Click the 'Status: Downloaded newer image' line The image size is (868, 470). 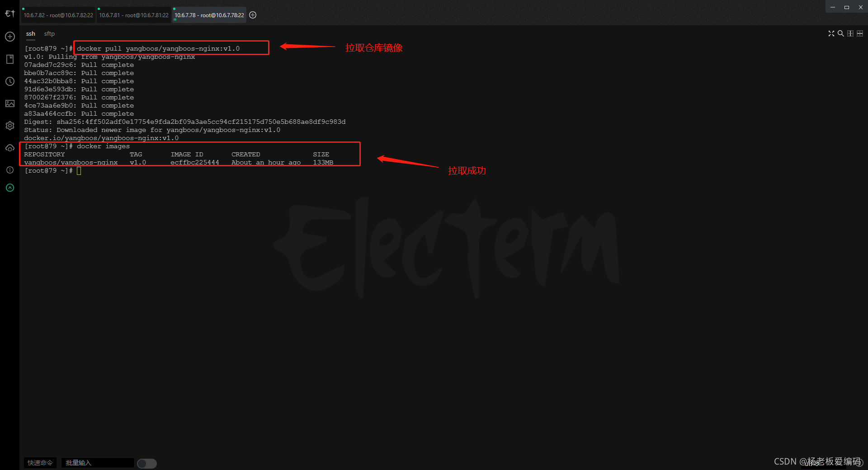click(152, 130)
